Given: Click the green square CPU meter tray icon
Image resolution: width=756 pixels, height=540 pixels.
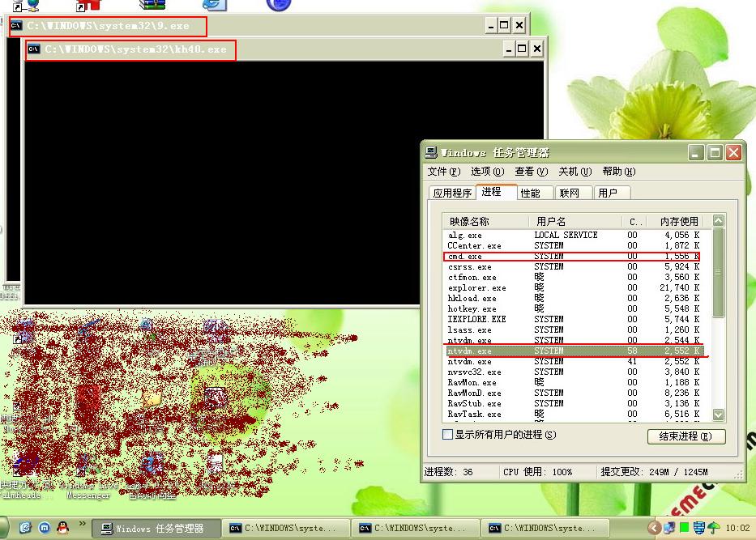Looking at the screenshot, I should click(x=684, y=528).
